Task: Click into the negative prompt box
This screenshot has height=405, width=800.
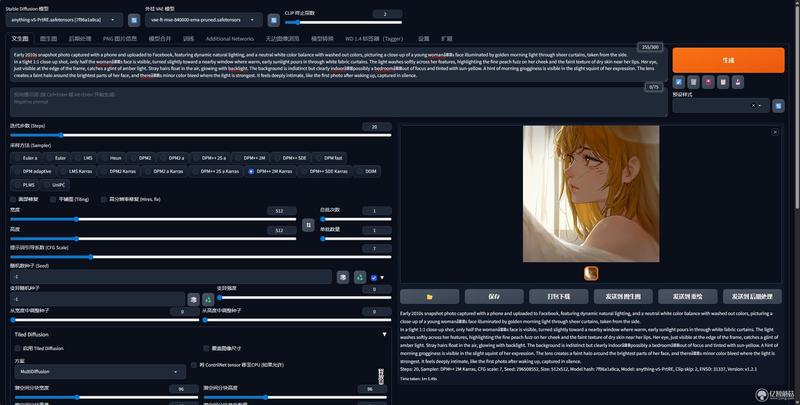Action: [338, 102]
